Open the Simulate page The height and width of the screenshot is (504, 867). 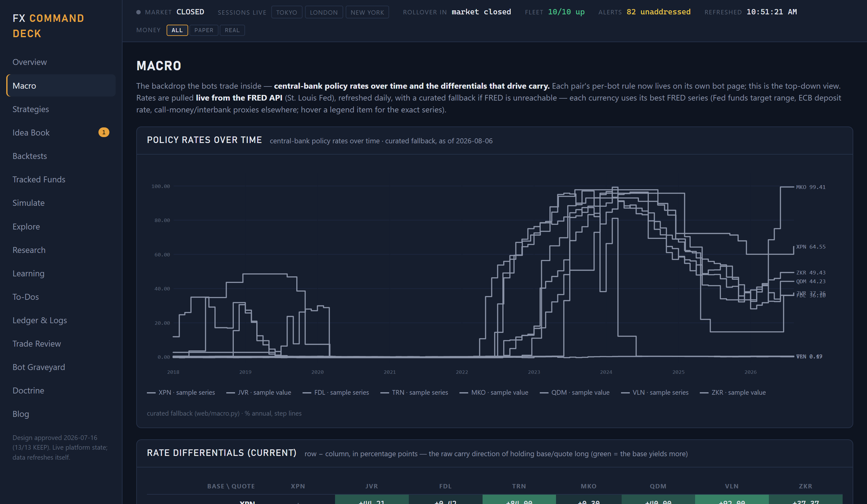[x=28, y=203]
